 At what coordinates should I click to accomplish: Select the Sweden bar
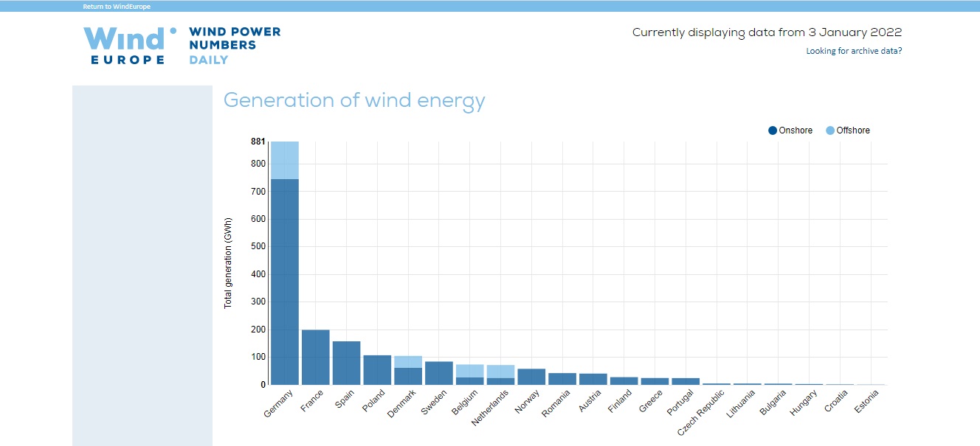coord(439,373)
